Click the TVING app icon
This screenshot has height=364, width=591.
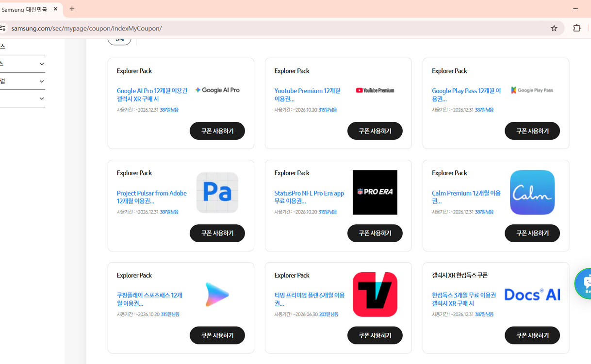[x=375, y=295]
